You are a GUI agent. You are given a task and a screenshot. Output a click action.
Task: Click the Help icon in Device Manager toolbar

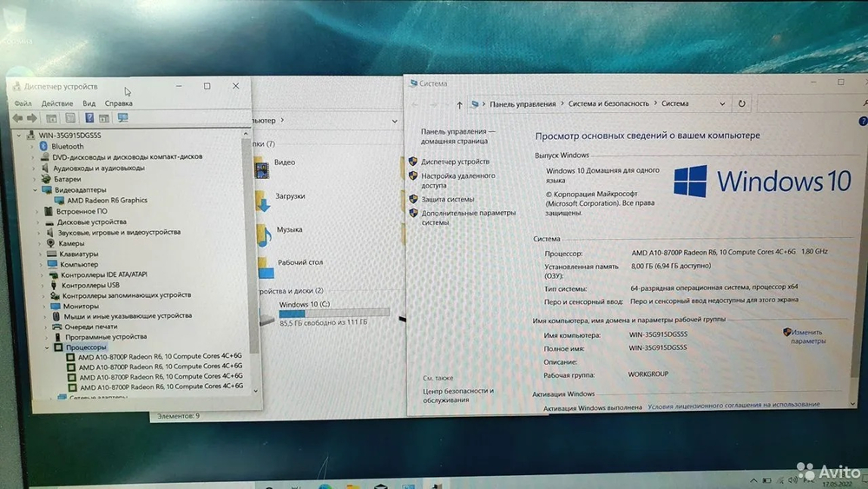point(89,118)
